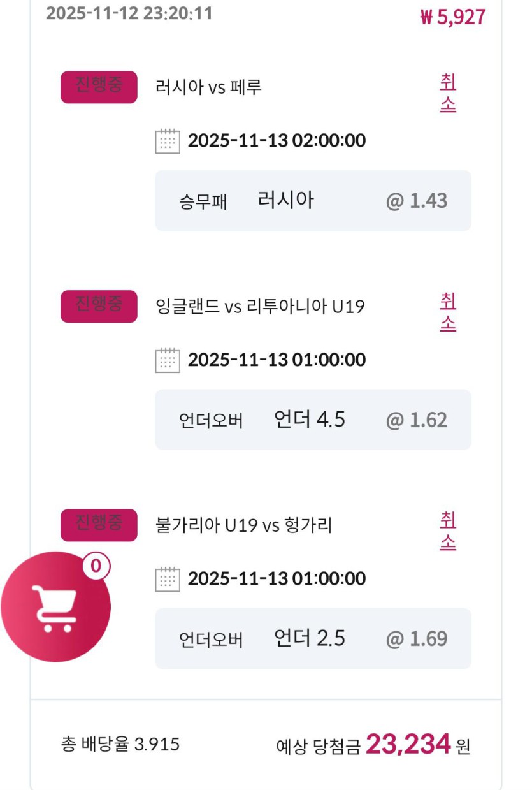Viewport: 532px width, 790px height.
Task: Open the floating shopping cart button
Action: coord(56,606)
